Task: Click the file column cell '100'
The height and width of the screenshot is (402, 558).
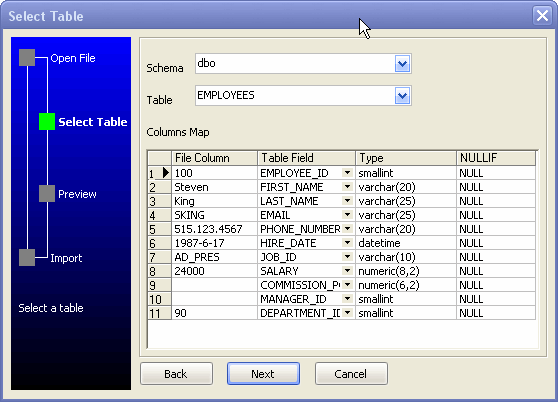Action: click(x=215, y=173)
